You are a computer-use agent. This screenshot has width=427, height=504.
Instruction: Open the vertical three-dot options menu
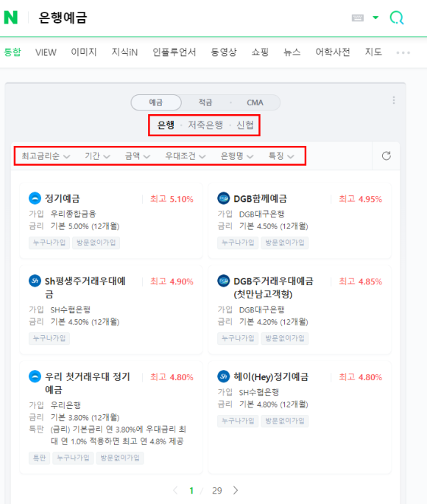pos(394,100)
